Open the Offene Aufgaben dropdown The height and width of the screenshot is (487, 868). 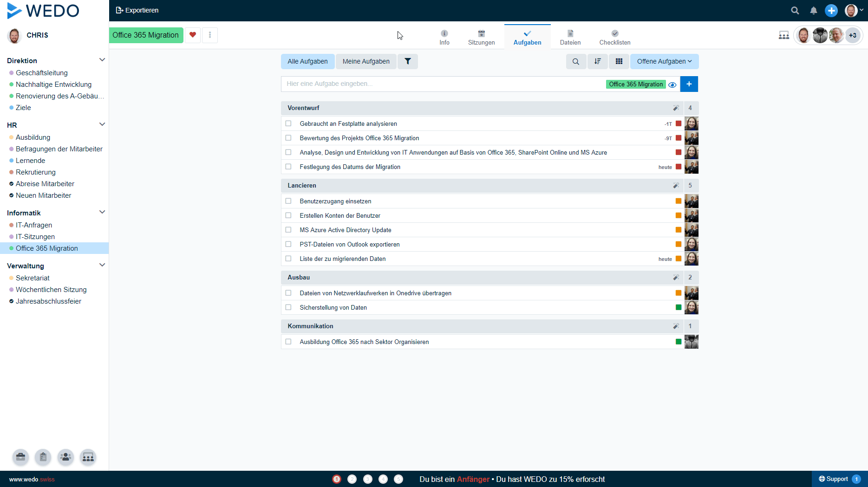point(664,61)
